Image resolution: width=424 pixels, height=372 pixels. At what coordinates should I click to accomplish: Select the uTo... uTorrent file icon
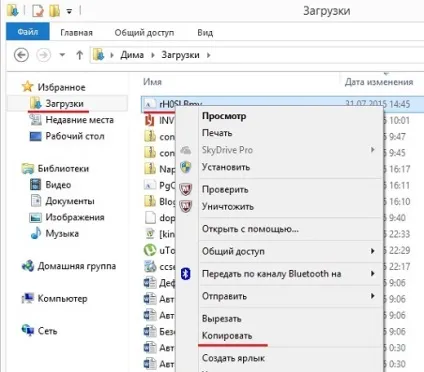pyautogui.click(x=150, y=250)
